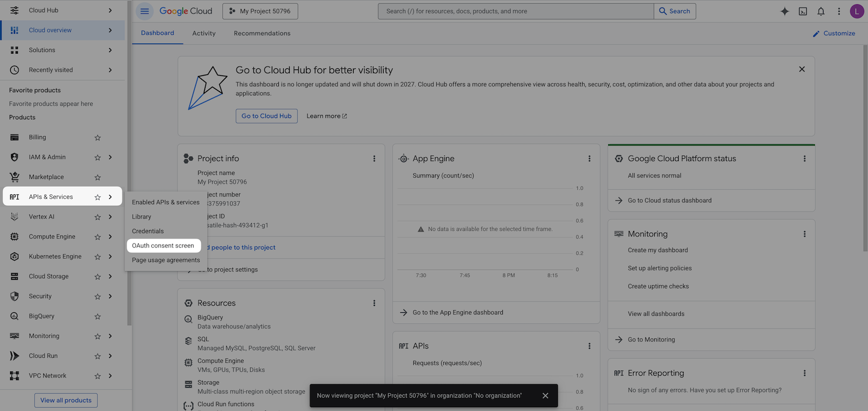Image resolution: width=868 pixels, height=411 pixels.
Task: Open Resources card options menu
Action: [374, 303]
